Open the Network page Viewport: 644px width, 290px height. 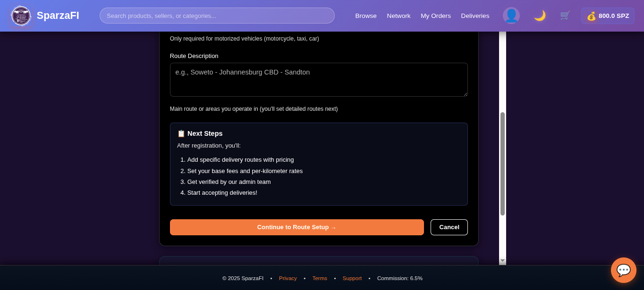pos(398,16)
